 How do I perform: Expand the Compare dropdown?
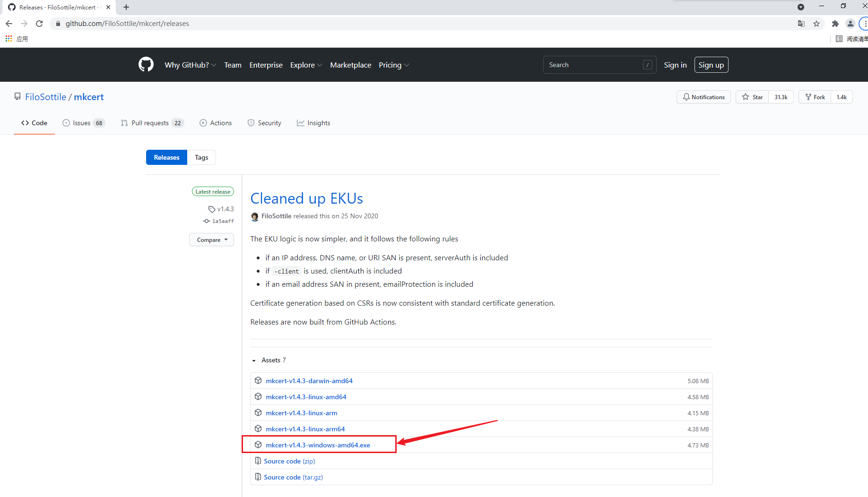pyautogui.click(x=212, y=240)
